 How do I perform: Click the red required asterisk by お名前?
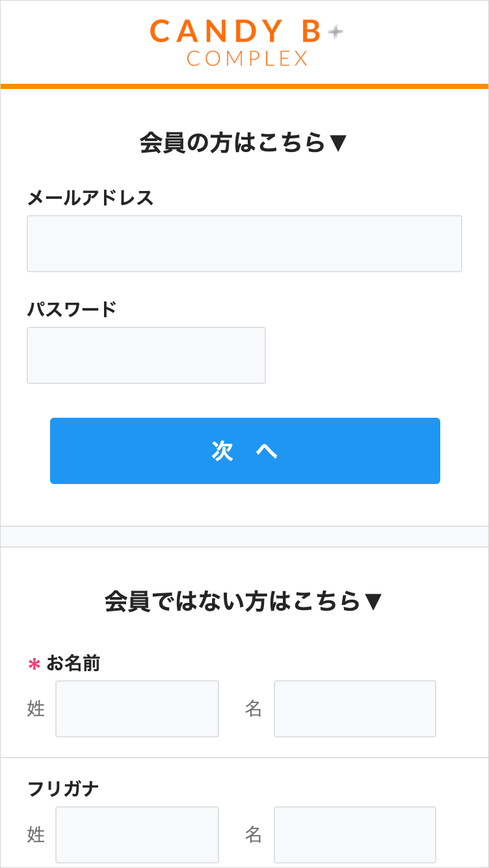[x=34, y=664]
